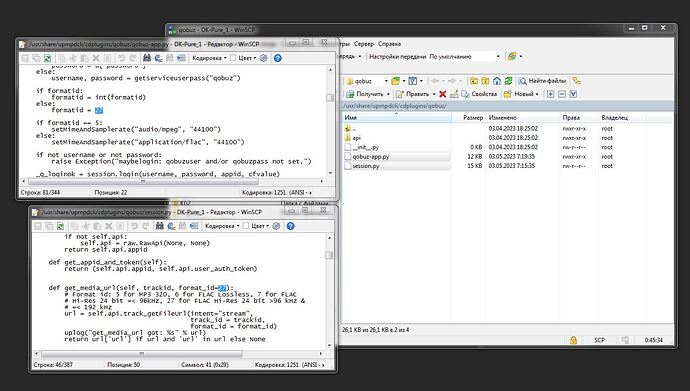Go to parent directory icon in WinSCP
690x391 pixels.
pos(473,81)
